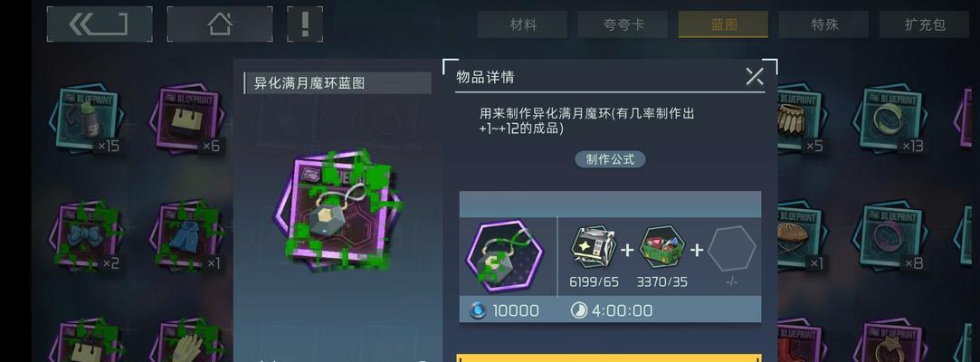
Task: Click the empty hexagon material slot
Action: (732, 248)
